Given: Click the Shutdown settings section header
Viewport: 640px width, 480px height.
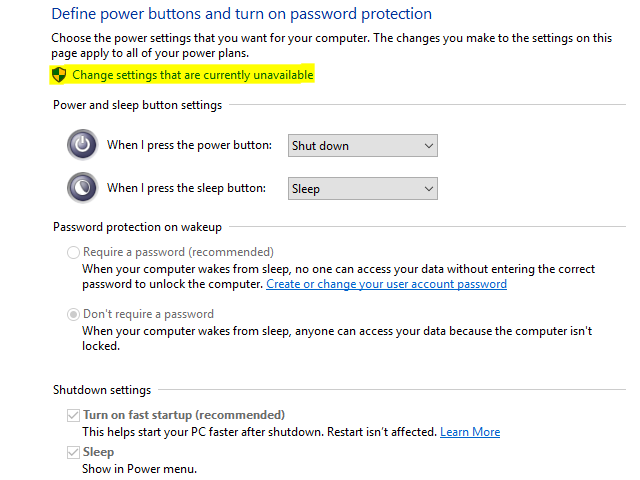Looking at the screenshot, I should click(102, 390).
